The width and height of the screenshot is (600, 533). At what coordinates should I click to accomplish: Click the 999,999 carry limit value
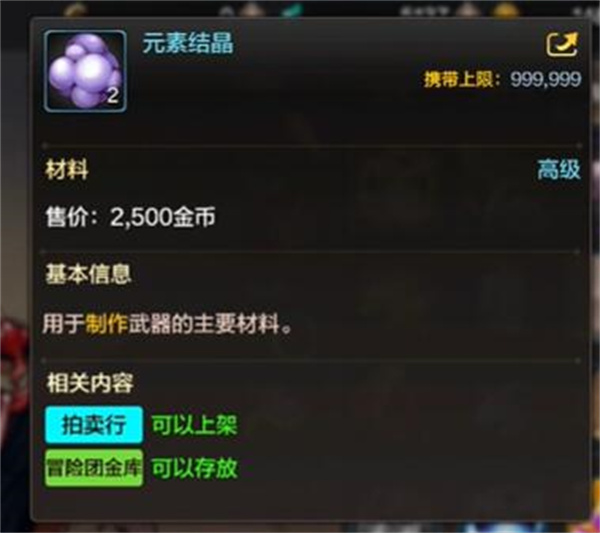coord(546,80)
